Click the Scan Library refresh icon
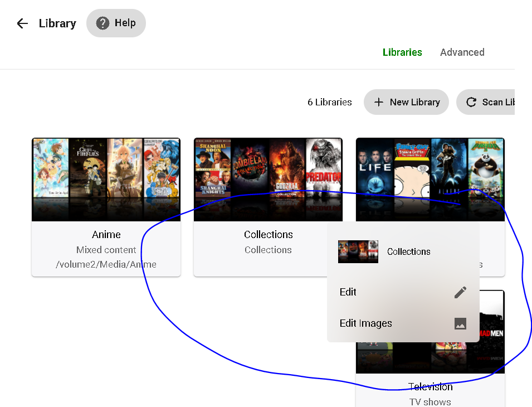The width and height of the screenshot is (532, 407). point(471,102)
